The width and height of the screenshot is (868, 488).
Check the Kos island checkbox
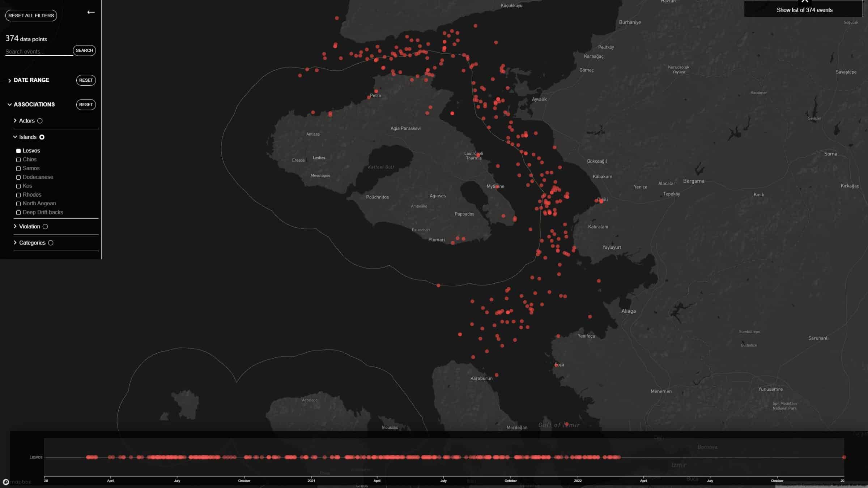(18, 186)
